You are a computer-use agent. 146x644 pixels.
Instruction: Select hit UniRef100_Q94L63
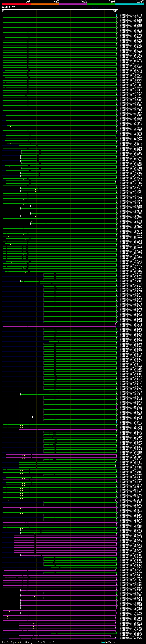click(131, 286)
